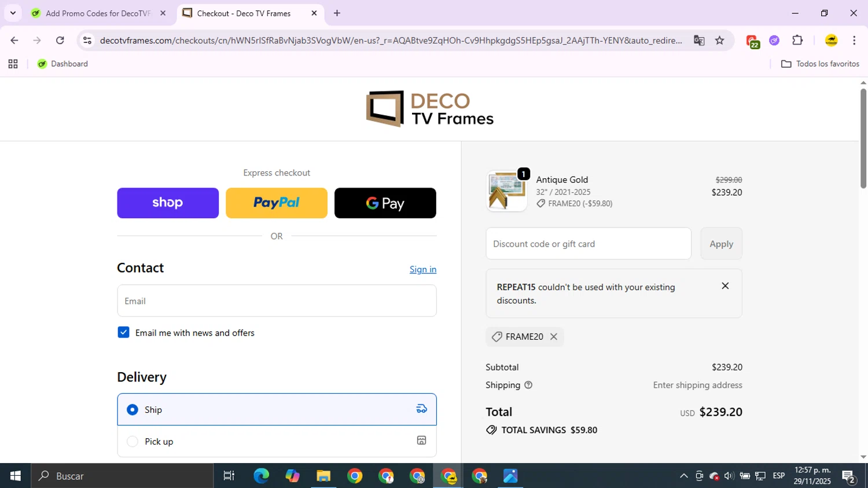This screenshot has width=868, height=488.
Task: Close the Add Promo Codes tab
Action: [x=163, y=13]
